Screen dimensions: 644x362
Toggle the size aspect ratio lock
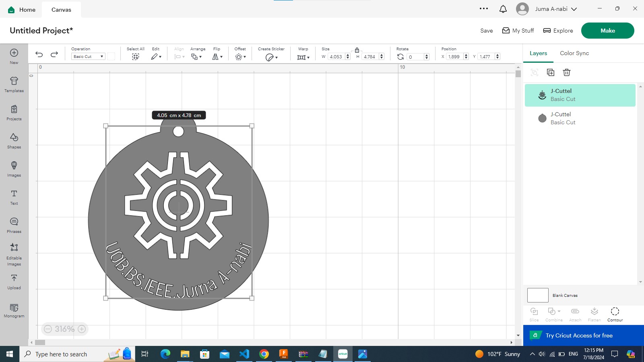(357, 50)
